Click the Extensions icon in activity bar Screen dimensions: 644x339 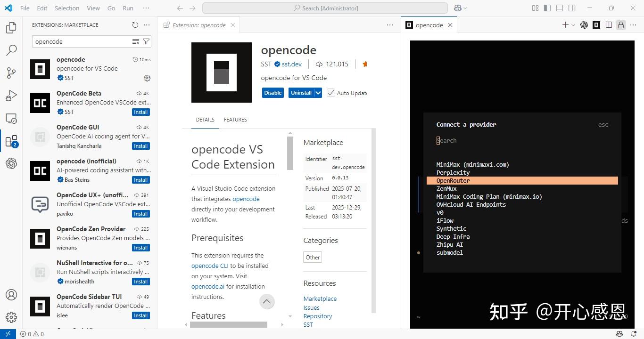[11, 141]
